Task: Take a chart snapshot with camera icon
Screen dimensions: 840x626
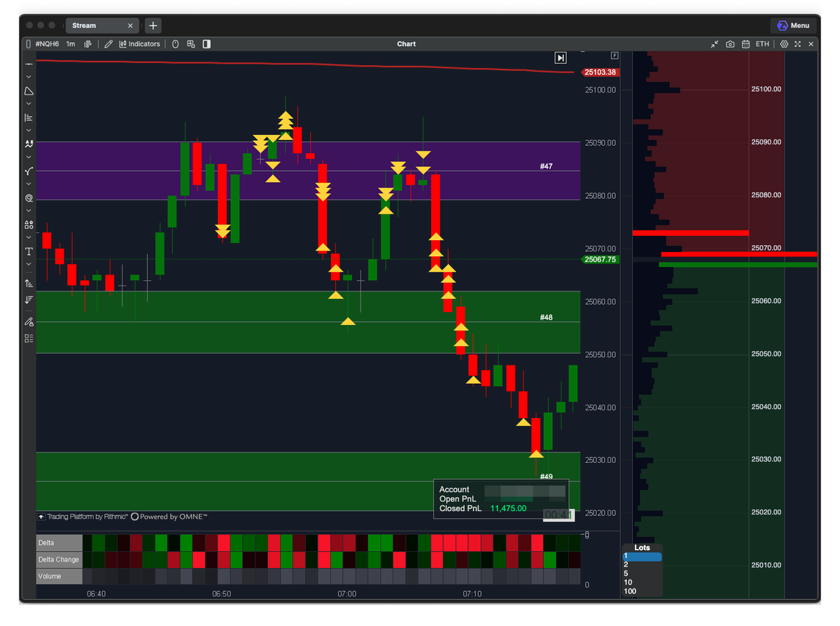Action: [x=730, y=44]
